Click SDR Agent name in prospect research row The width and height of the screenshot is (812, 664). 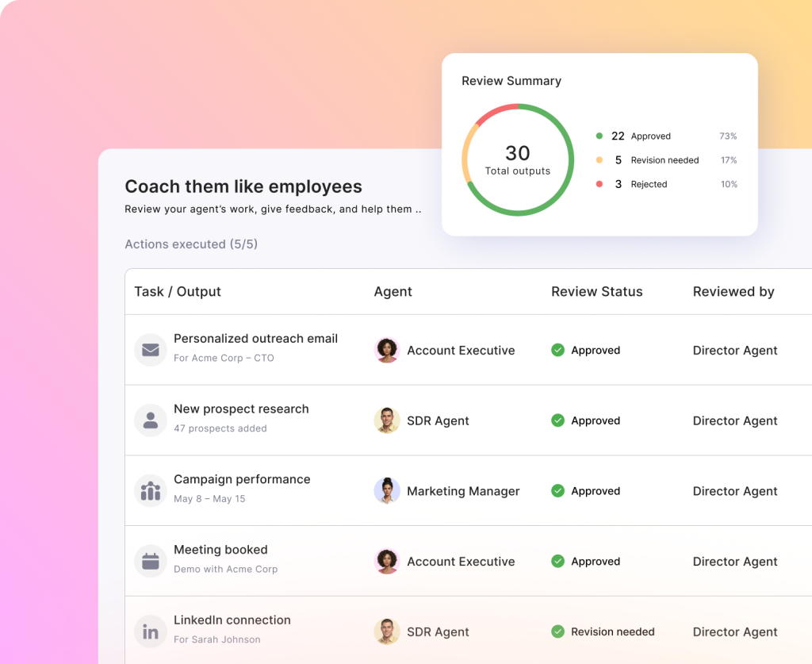pos(438,420)
